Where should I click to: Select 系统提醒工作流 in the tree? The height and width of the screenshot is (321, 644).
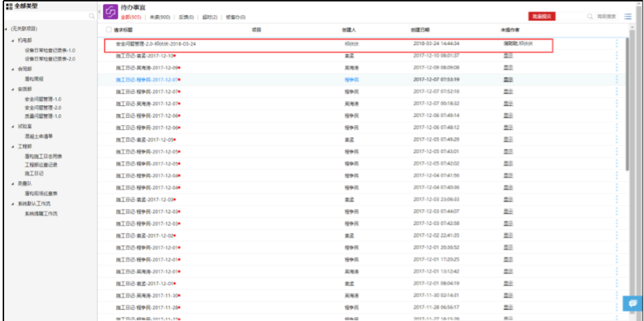41,214
